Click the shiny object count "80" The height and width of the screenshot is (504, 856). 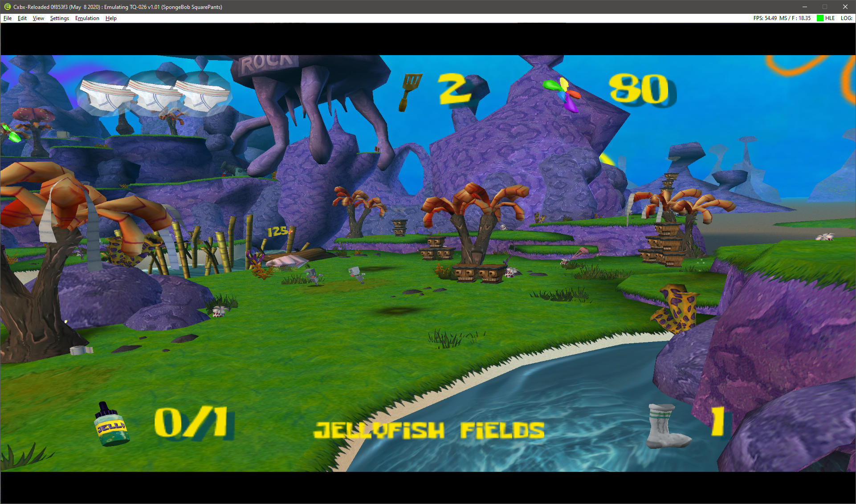tap(640, 89)
